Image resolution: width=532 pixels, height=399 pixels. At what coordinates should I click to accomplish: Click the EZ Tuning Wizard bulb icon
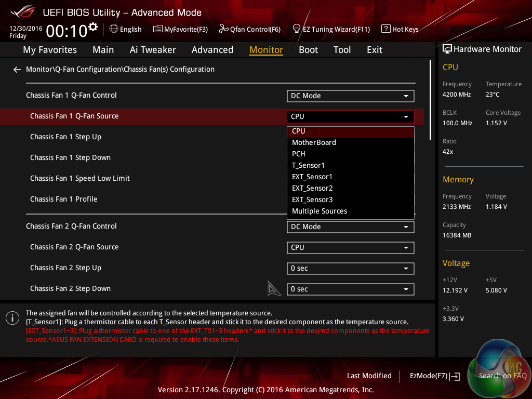coord(297,29)
